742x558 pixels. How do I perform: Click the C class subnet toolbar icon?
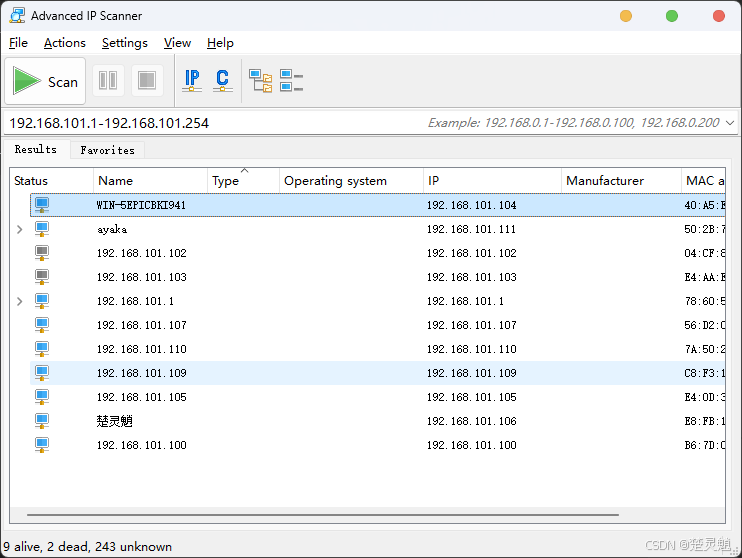[x=222, y=80]
